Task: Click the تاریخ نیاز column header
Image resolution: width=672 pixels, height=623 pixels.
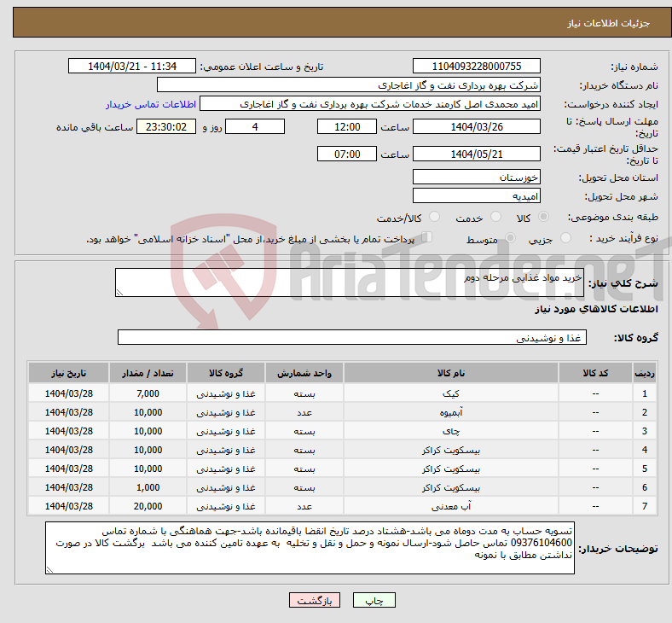Action: point(68,373)
